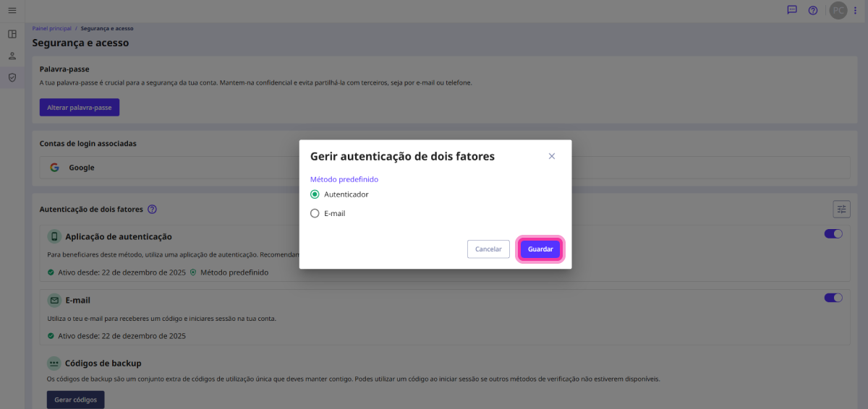Click the dashboard panel sidebar icon
The height and width of the screenshot is (409, 868).
click(12, 34)
